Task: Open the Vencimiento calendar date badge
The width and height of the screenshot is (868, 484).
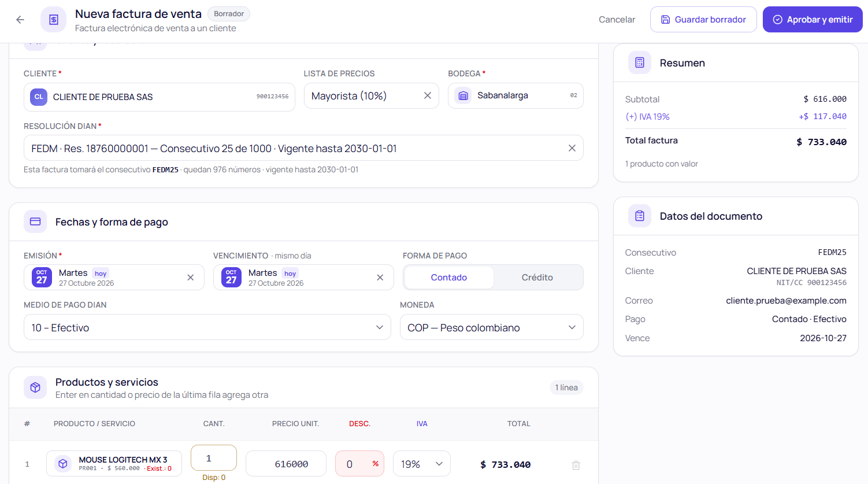Action: pos(231,277)
